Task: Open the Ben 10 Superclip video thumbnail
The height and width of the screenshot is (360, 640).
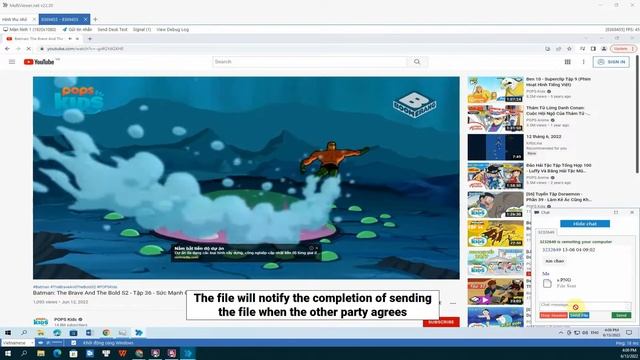Action: pyautogui.click(x=496, y=89)
